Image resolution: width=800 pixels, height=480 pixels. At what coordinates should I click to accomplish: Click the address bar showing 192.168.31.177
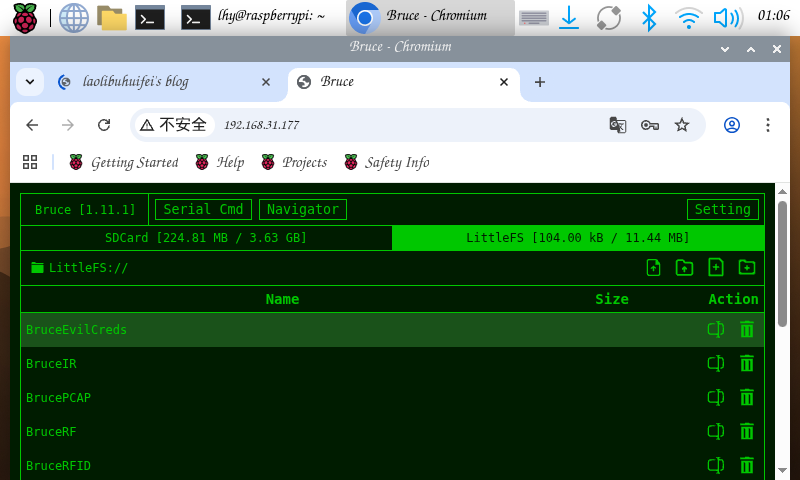coord(400,125)
